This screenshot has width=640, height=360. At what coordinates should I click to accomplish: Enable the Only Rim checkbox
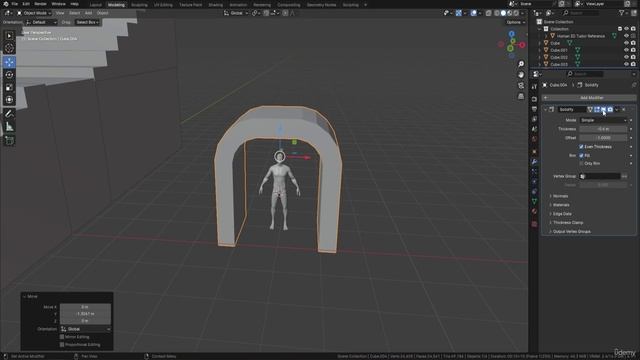coord(581,163)
